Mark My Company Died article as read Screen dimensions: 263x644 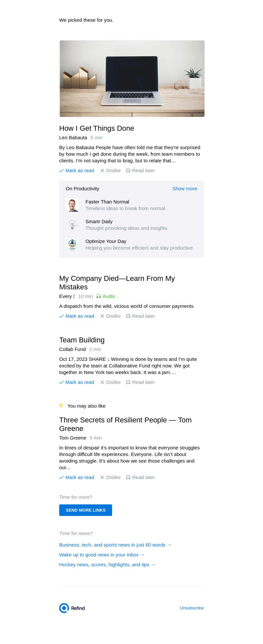tap(77, 316)
